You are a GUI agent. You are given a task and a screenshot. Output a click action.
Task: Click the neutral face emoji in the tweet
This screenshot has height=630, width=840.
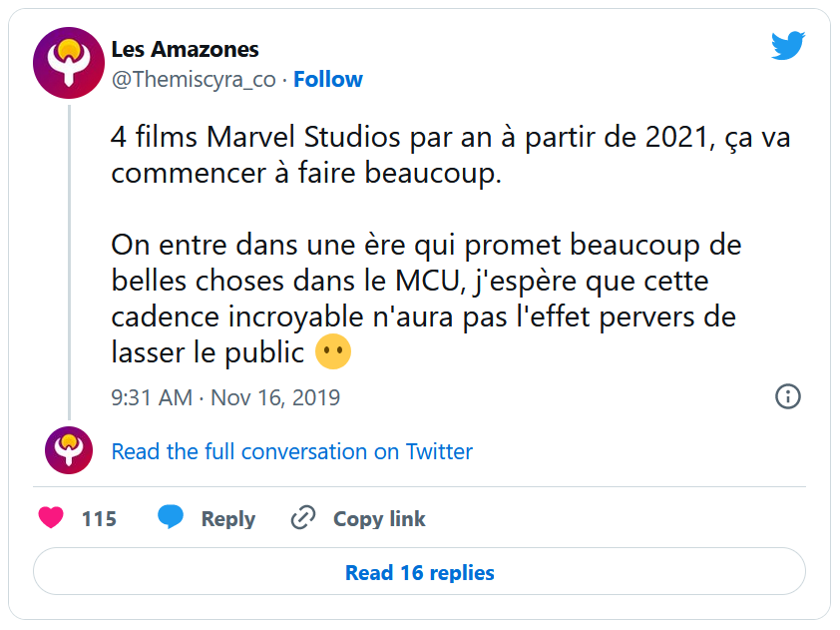click(332, 352)
